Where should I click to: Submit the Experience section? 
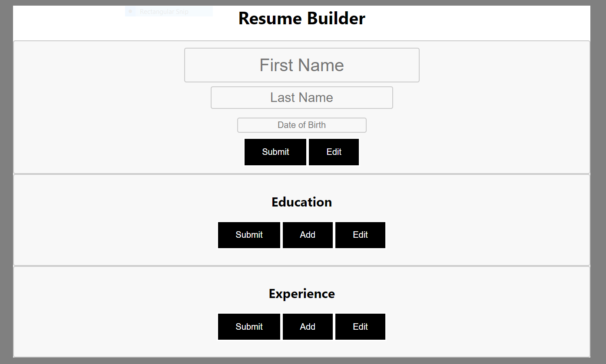click(249, 327)
